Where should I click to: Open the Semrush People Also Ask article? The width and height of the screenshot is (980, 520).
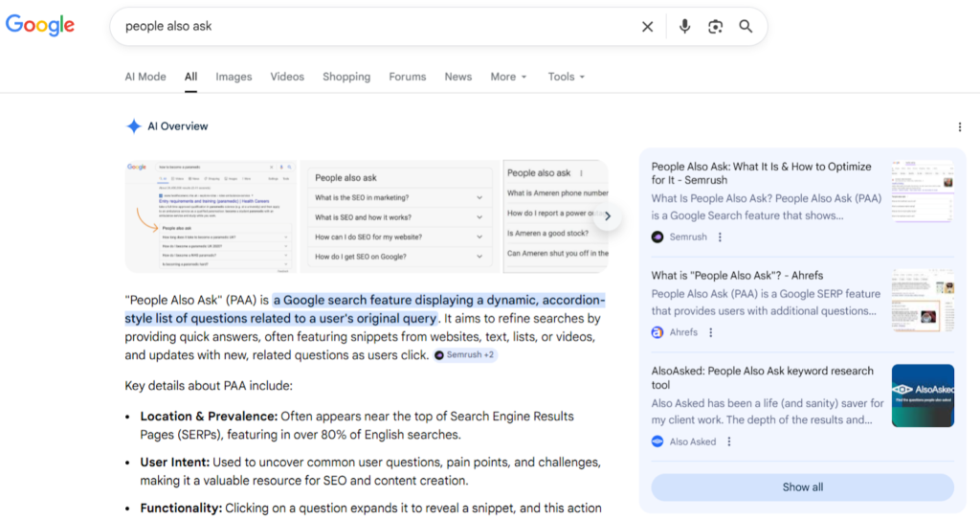click(761, 172)
